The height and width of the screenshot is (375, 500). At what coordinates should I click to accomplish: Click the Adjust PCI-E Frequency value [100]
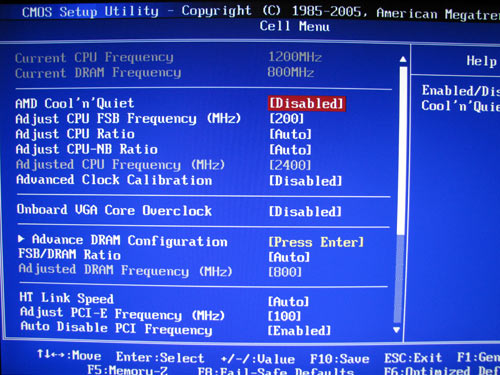click(x=285, y=316)
